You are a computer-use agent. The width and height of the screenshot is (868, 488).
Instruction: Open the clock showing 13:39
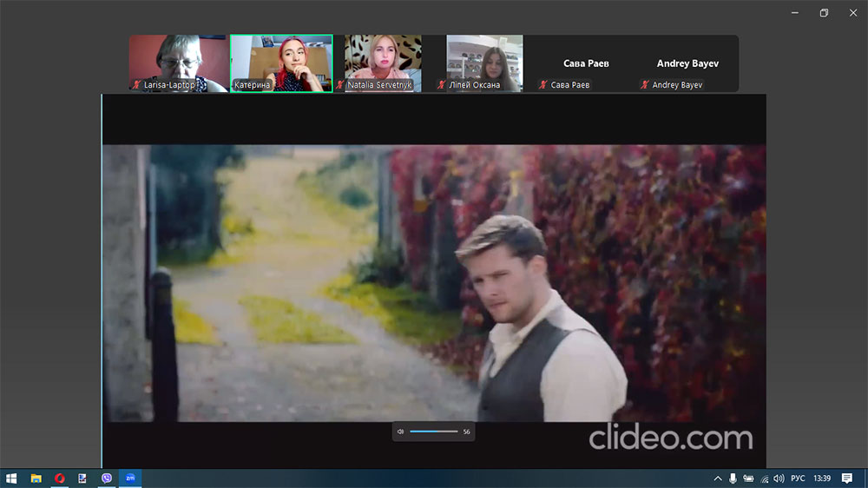[822, 478]
